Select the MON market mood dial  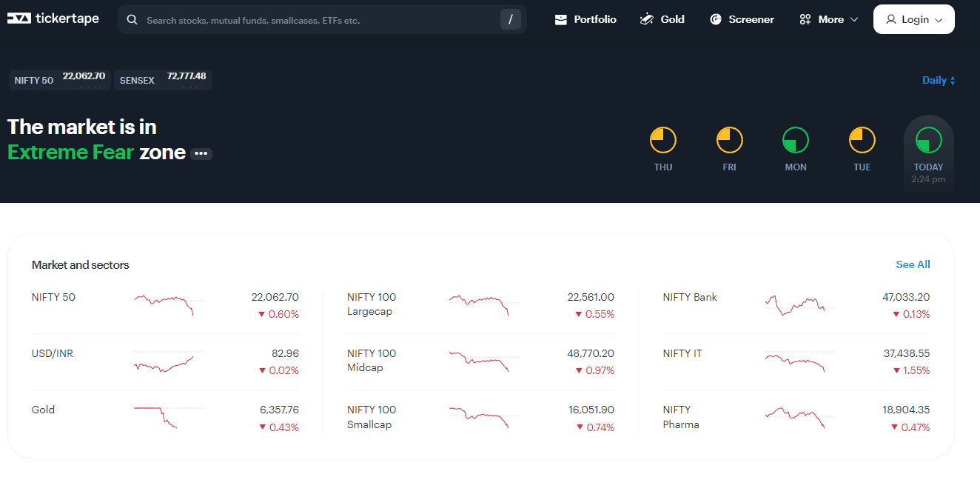coord(796,140)
